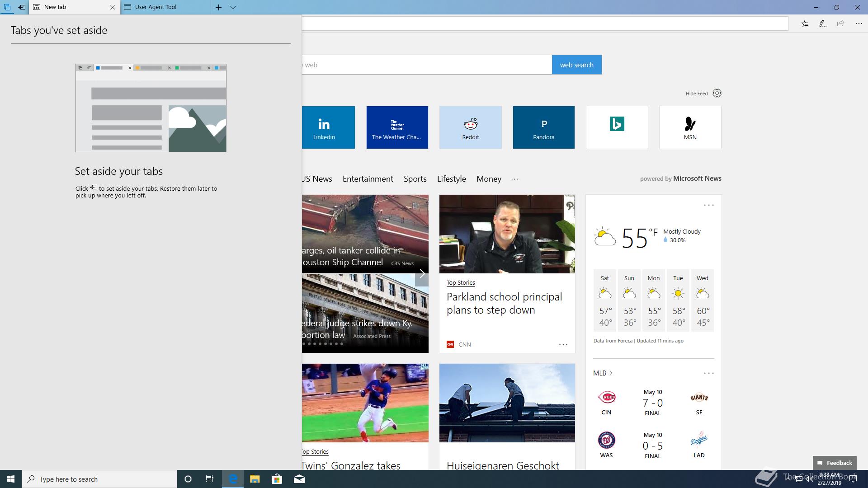The height and width of the screenshot is (488, 868).
Task: Open the Pandora top site tile
Action: point(543,127)
